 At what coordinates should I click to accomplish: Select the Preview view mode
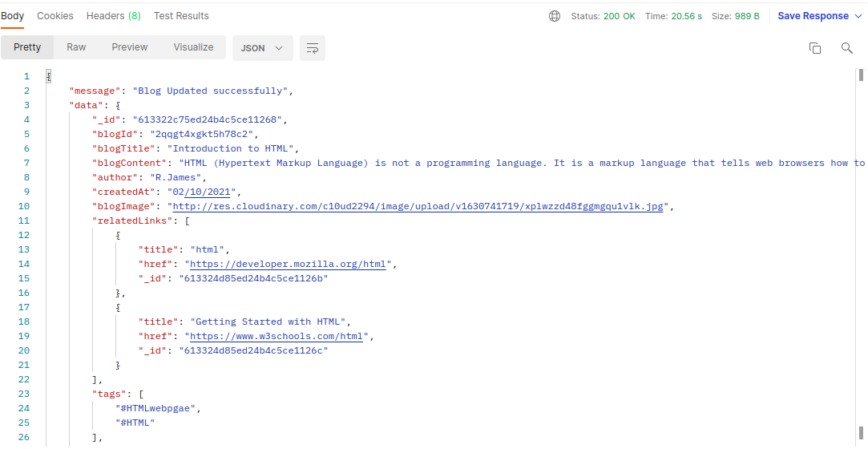130,47
